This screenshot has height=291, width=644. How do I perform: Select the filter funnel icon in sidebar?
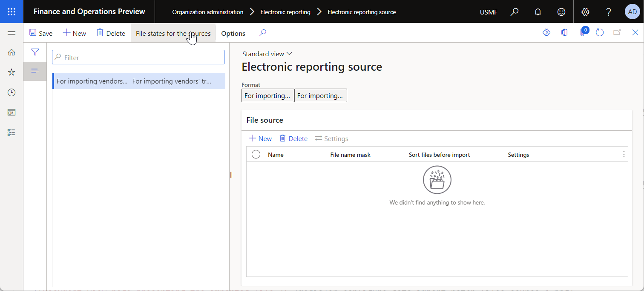tap(35, 52)
